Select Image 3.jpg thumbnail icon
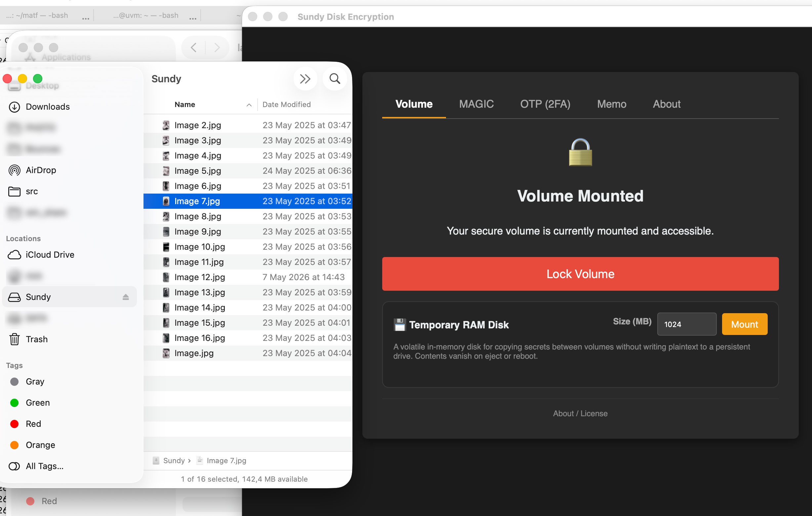 point(166,140)
